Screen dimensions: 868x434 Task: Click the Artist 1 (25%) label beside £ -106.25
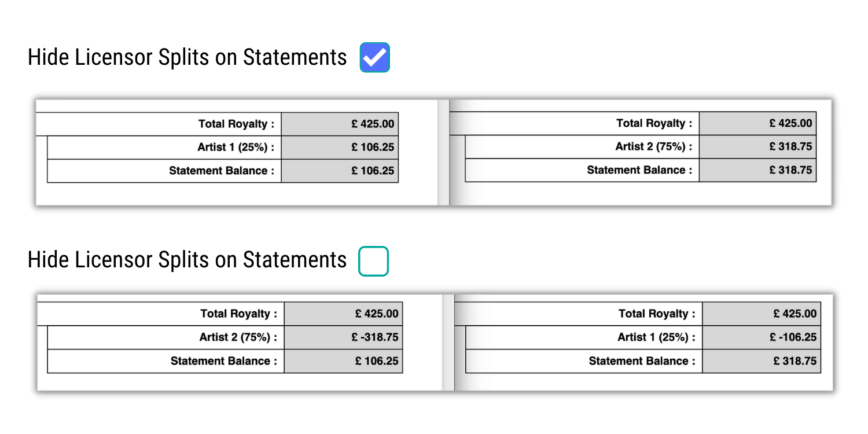pos(657,337)
